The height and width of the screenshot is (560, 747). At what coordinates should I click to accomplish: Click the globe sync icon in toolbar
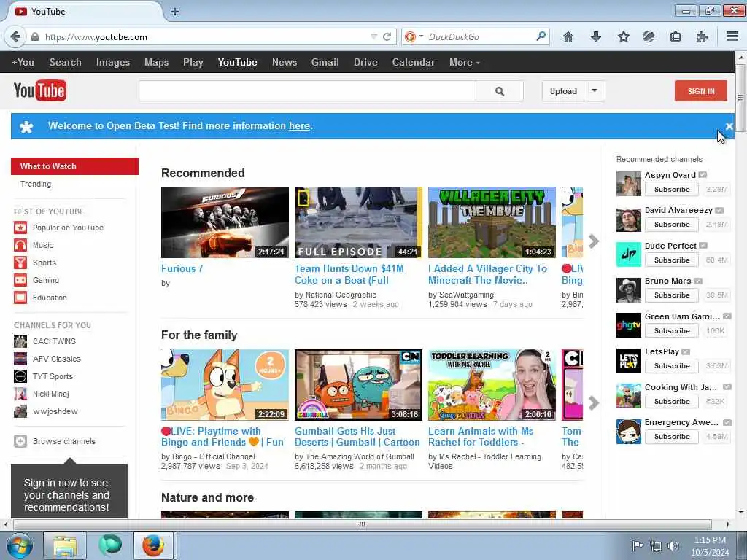coord(649,36)
